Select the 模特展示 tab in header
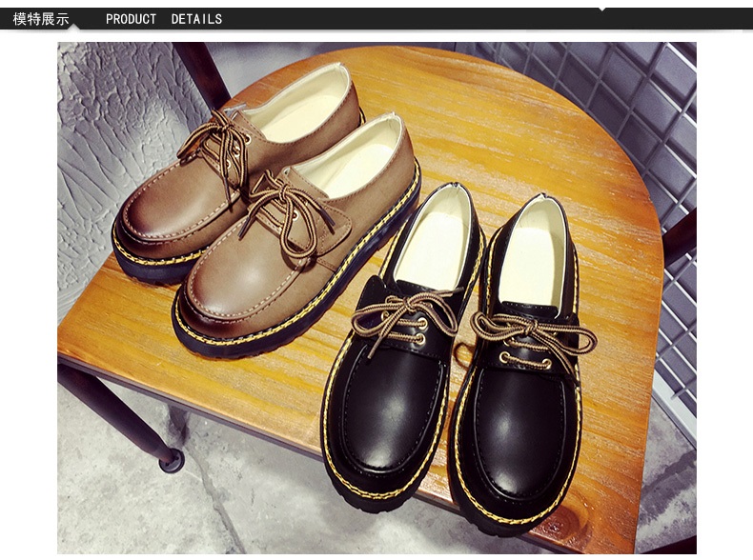Viewport: 753px width, 560px height. [41, 19]
